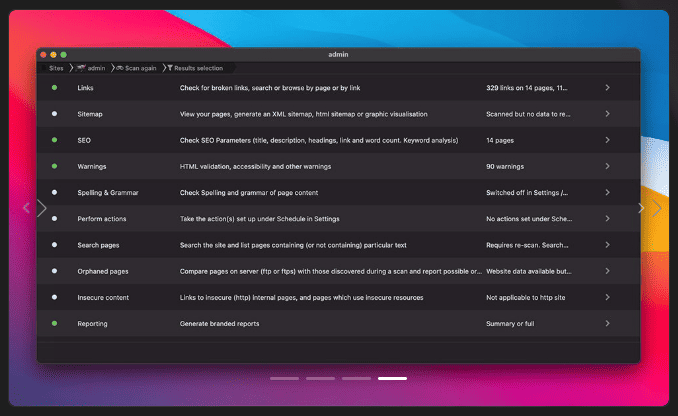Click the third carousel page indicator bar

tap(356, 378)
